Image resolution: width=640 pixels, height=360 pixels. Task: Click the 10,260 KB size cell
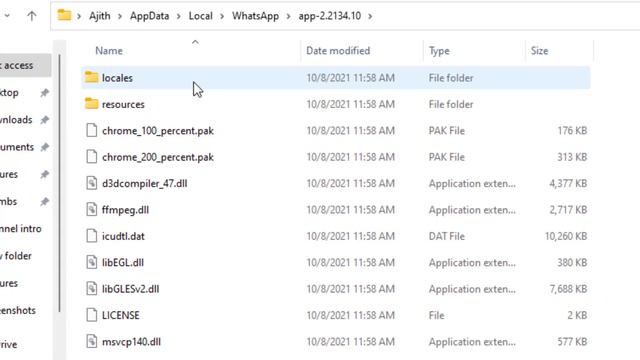(566, 236)
